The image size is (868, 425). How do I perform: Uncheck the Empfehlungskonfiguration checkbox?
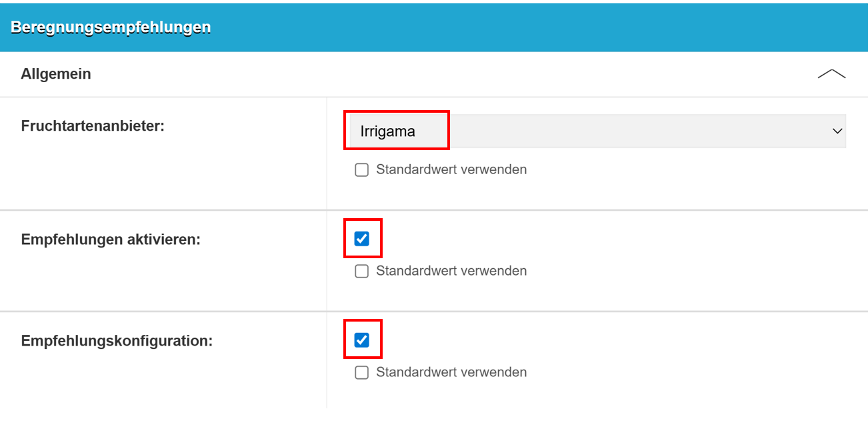click(362, 340)
